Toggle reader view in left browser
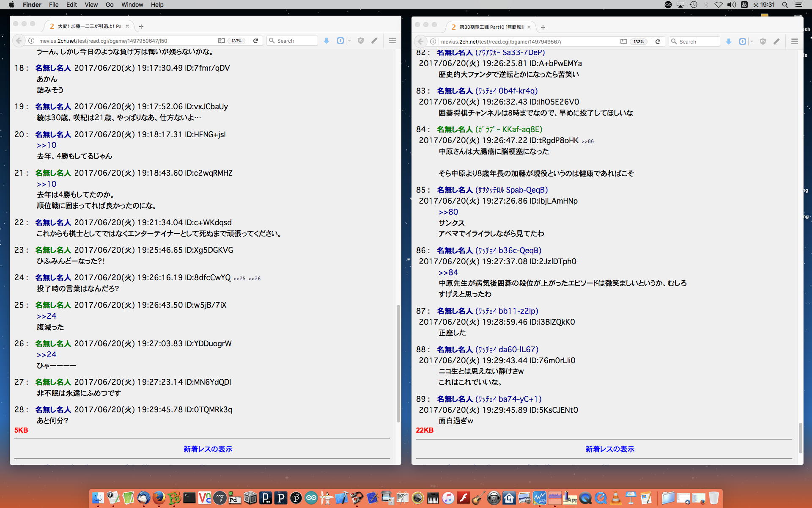The image size is (812, 508). pyautogui.click(x=221, y=41)
